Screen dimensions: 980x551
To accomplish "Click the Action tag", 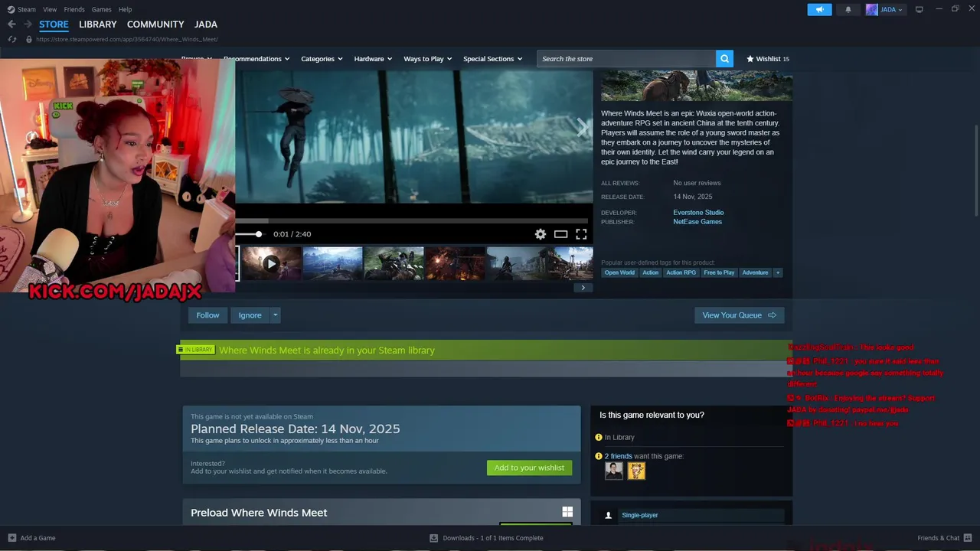I will click(x=650, y=272).
